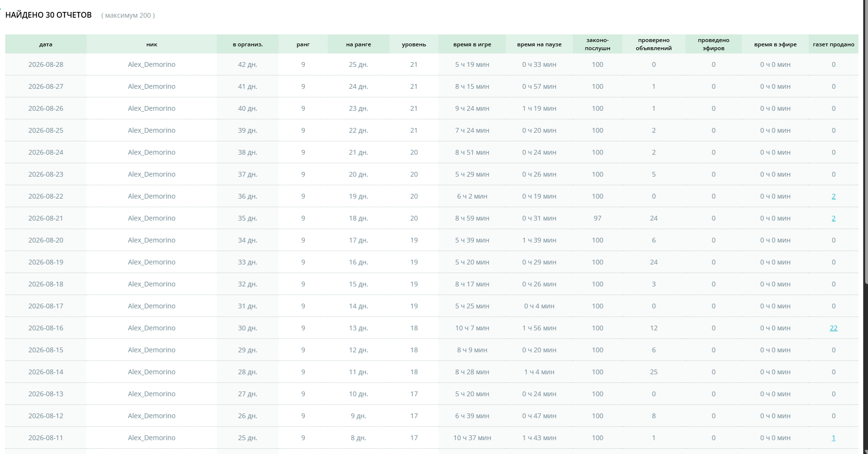The width and height of the screenshot is (868, 454).
Task: Select the ранг column header
Action: [303, 44]
